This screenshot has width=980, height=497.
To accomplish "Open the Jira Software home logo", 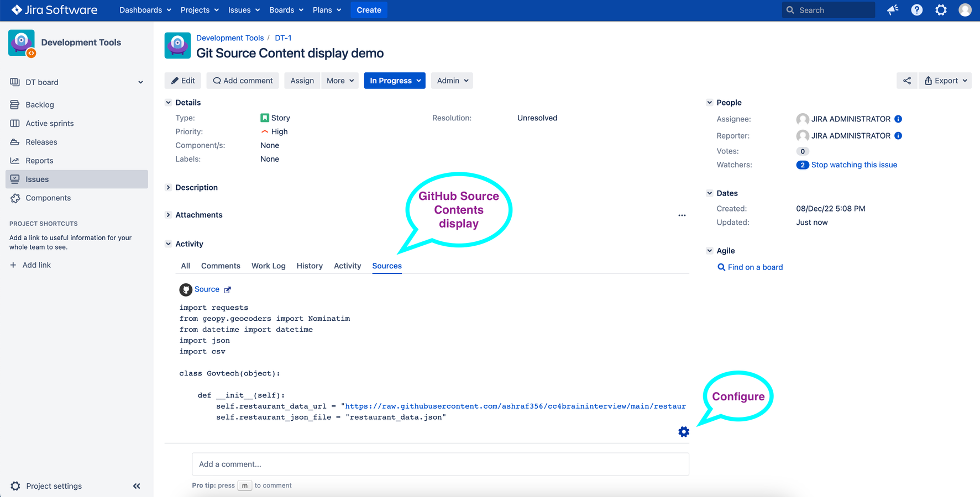I will click(54, 10).
